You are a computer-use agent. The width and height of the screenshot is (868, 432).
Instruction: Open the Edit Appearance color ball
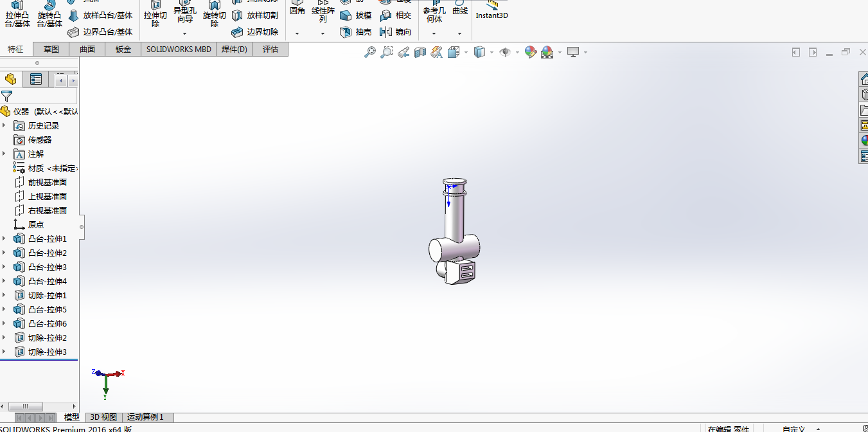click(x=530, y=52)
